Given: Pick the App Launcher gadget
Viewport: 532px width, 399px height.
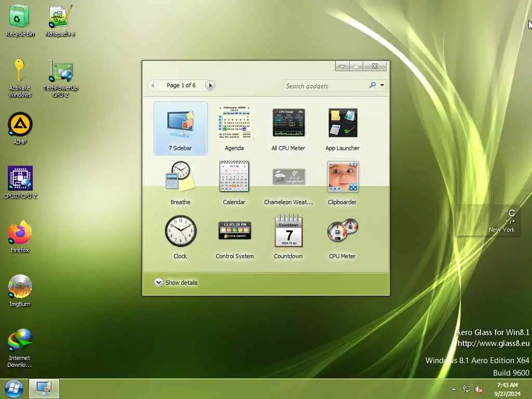Looking at the screenshot, I should point(342,128).
